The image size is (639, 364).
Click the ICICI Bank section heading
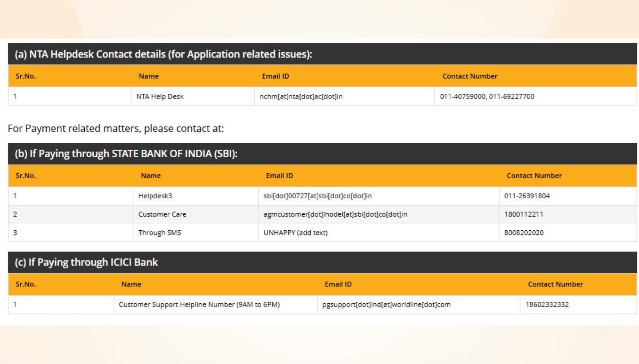coord(86,263)
